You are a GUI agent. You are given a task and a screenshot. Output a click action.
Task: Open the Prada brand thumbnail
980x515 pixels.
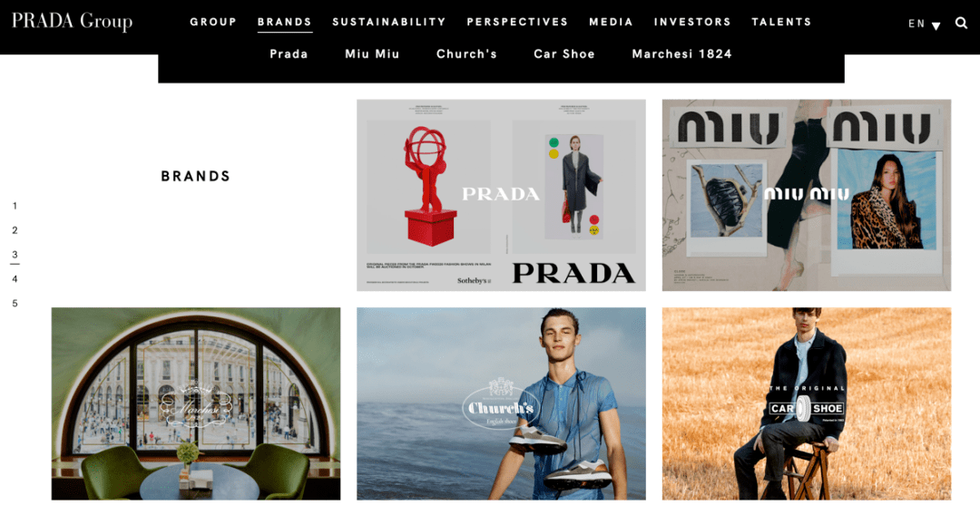pyautogui.click(x=501, y=195)
